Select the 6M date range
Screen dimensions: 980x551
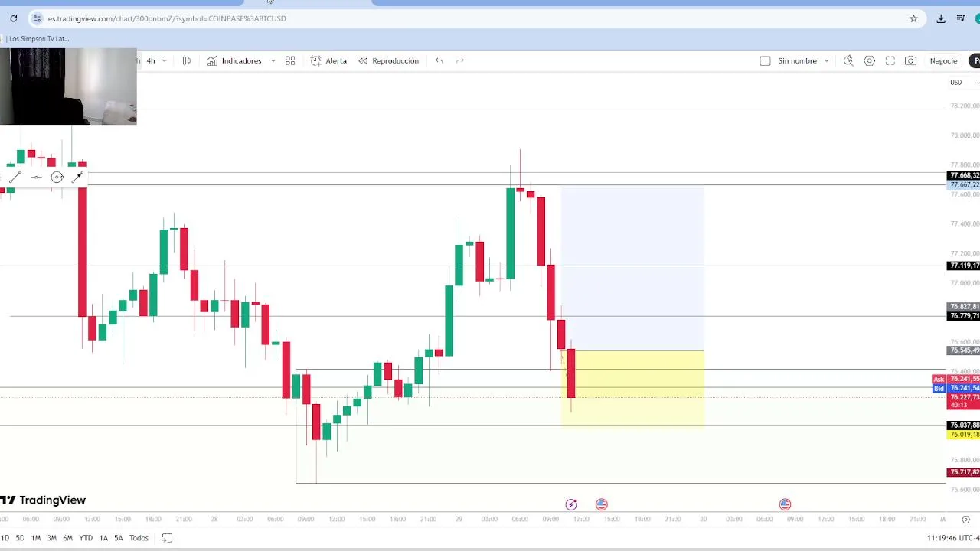coord(67,538)
